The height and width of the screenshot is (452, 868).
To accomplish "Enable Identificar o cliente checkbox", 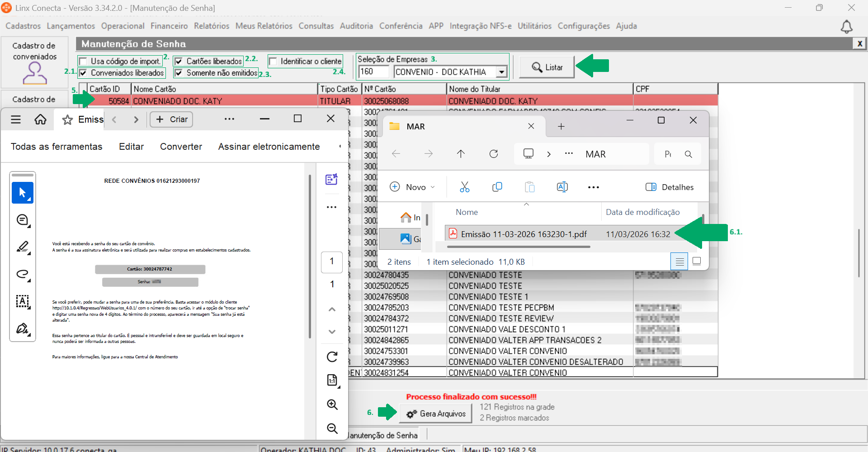I will 273,62.
